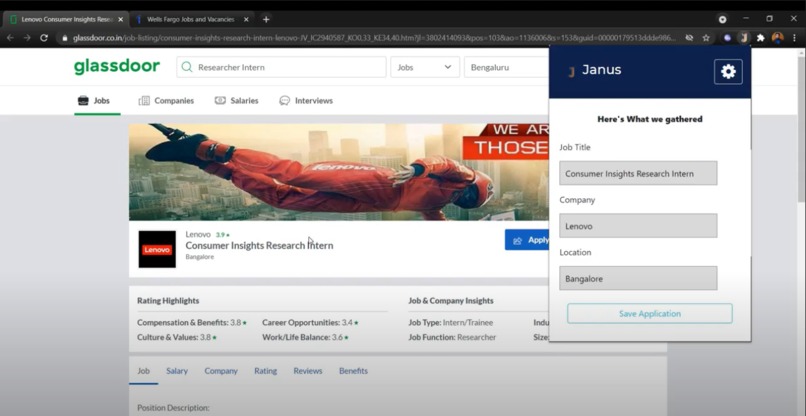The image size is (806, 416).
Task: Click Job Function: Researcher text
Action: 452,338
